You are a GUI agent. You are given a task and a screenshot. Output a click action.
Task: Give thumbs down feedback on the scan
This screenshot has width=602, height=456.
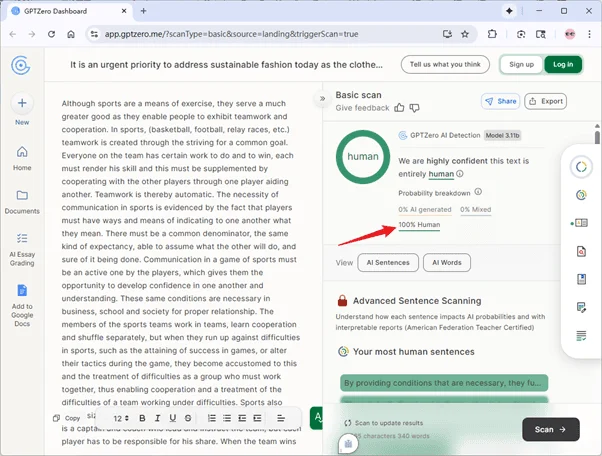pos(414,108)
